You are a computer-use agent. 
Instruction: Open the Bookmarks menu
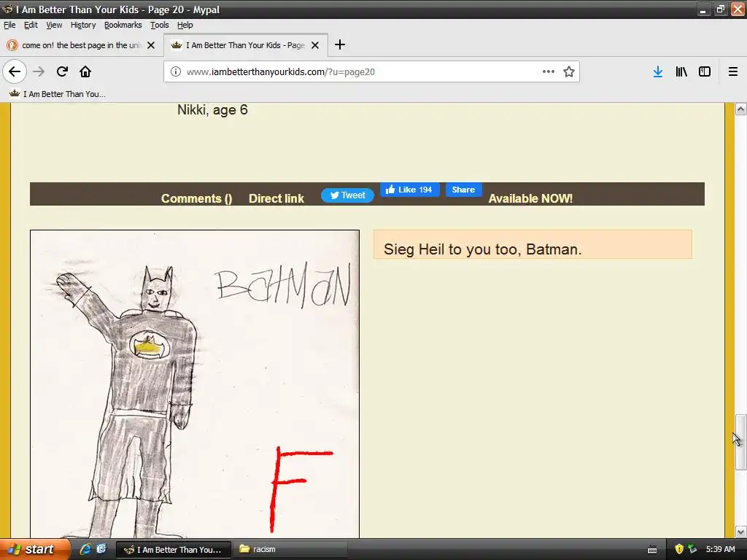point(123,25)
